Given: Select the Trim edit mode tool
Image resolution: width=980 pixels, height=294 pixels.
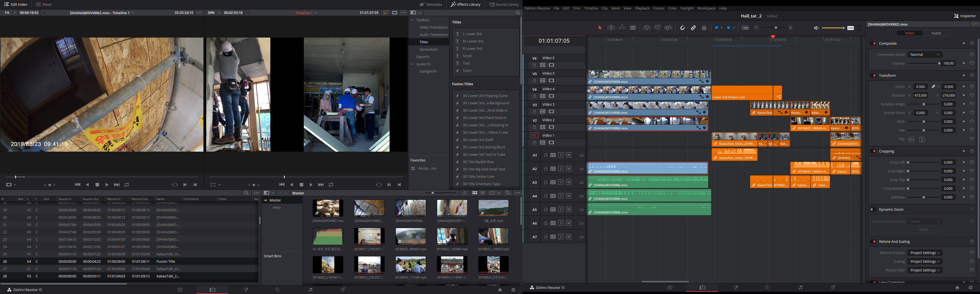Looking at the screenshot, I should pos(611,28).
